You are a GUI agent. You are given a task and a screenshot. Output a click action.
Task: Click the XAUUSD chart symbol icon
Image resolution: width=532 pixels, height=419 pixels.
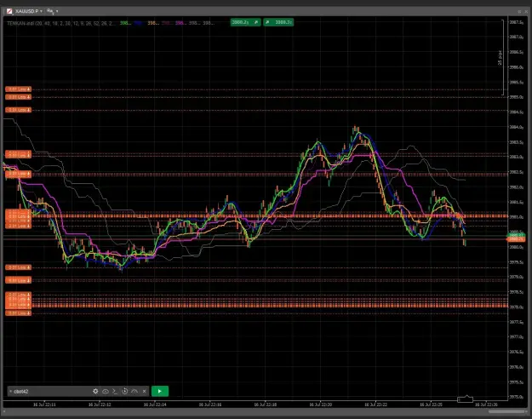point(9,11)
